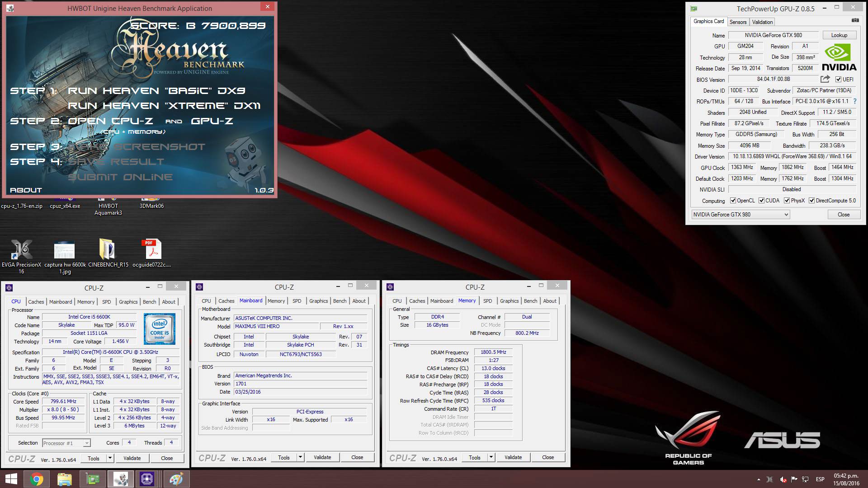Click the Core Voltage 1.456 V value
Image resolution: width=868 pixels, height=488 pixels.
pos(120,341)
